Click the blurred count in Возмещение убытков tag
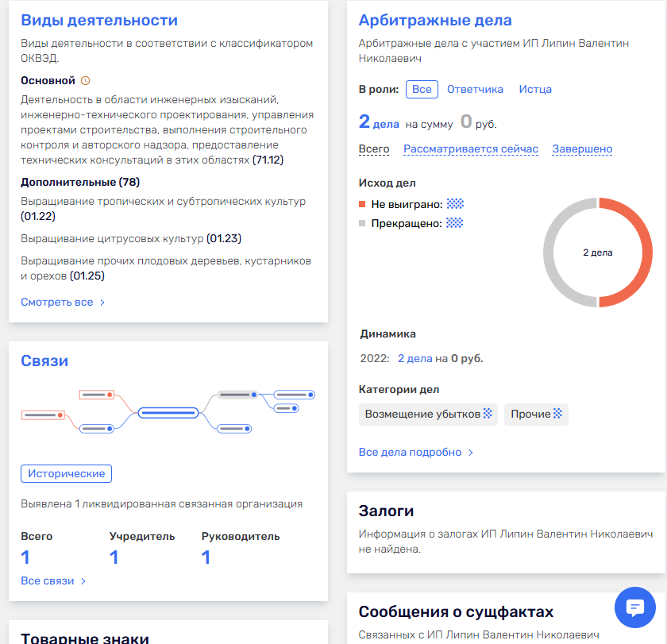The image size is (667, 644). click(488, 414)
